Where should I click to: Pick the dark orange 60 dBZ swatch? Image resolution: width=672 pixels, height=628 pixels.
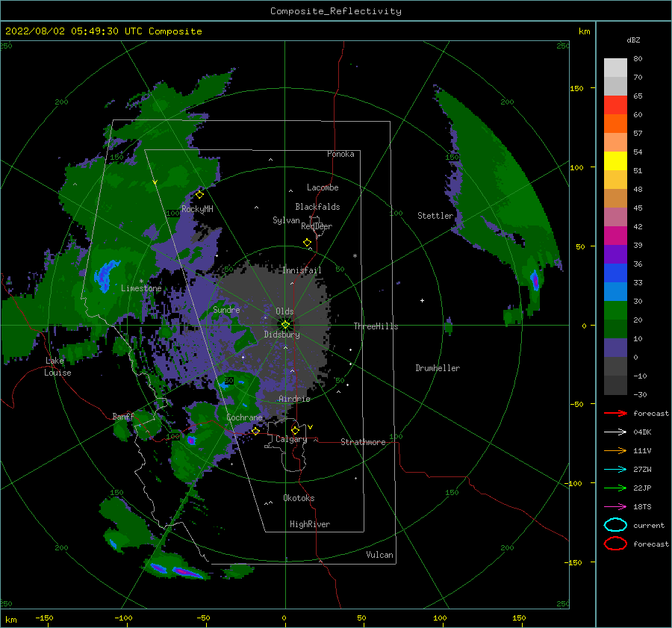[615, 123]
